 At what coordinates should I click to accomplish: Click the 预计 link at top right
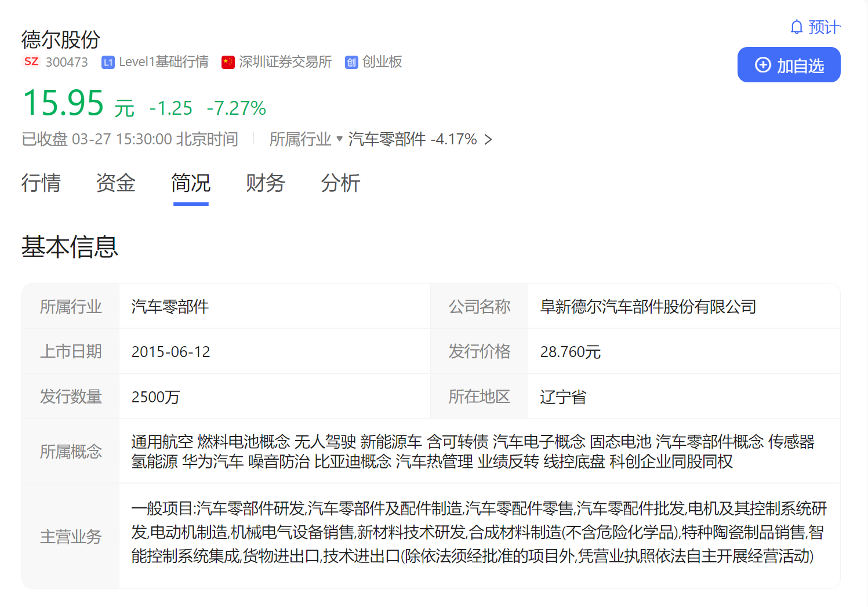[x=824, y=27]
